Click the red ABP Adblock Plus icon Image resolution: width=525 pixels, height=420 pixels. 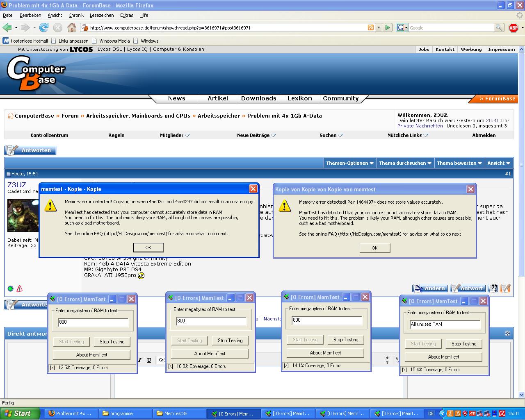pos(513,27)
